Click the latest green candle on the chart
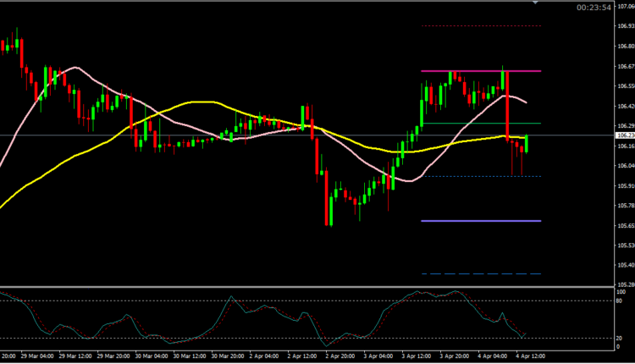The image size is (635, 364). click(527, 143)
